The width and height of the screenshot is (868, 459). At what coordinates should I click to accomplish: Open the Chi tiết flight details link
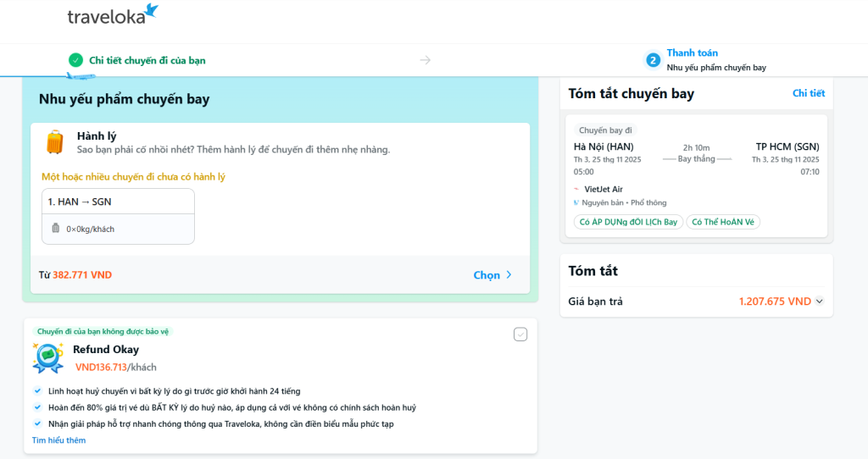(808, 93)
